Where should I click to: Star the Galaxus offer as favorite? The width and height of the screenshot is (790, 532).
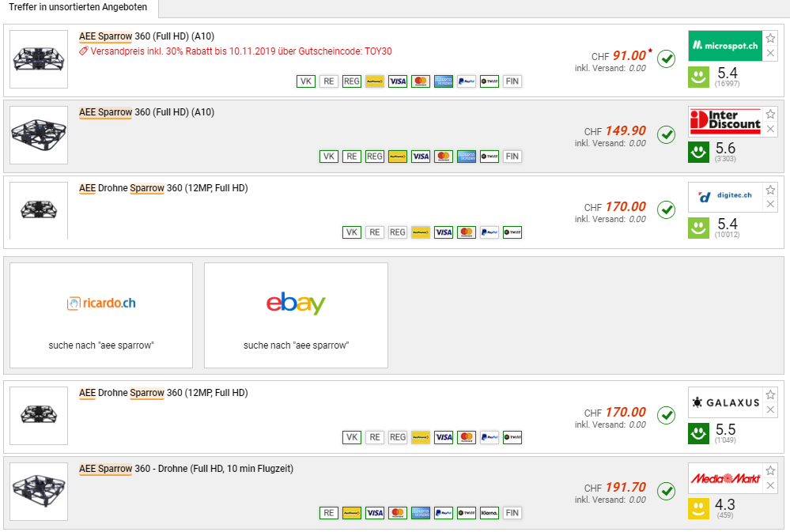771,395
